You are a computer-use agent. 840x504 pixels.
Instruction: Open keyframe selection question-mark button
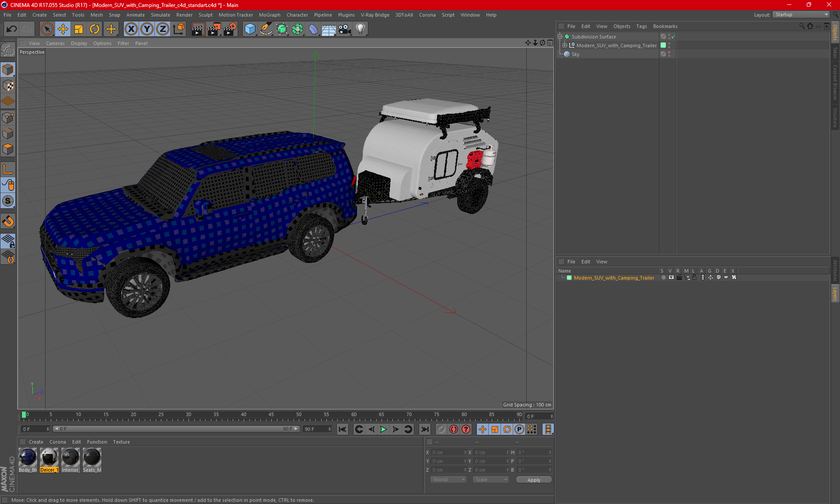466,429
